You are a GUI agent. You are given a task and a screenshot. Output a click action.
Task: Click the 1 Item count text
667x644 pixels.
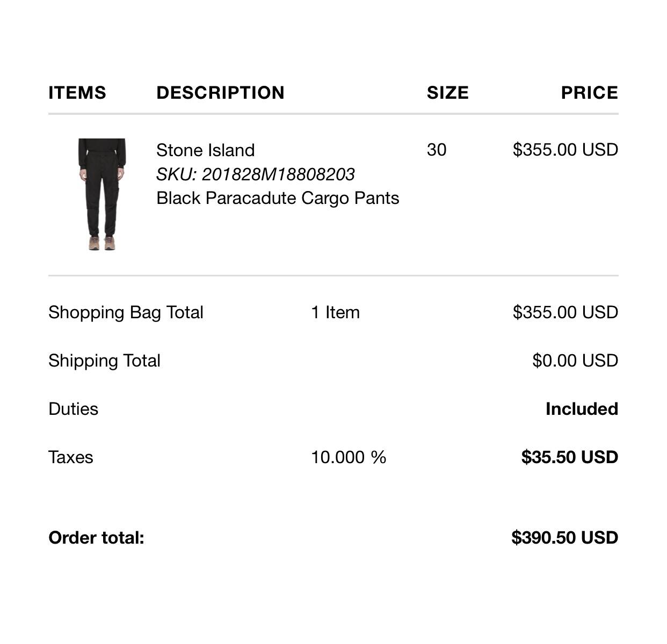(335, 312)
